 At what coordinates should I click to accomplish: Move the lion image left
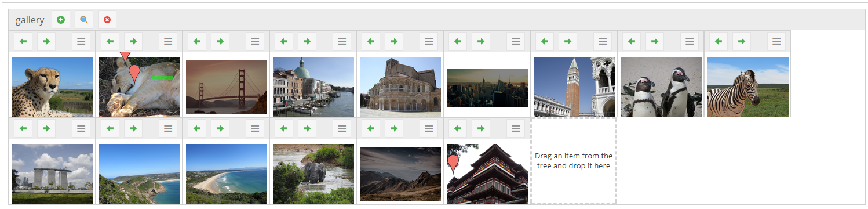click(110, 41)
